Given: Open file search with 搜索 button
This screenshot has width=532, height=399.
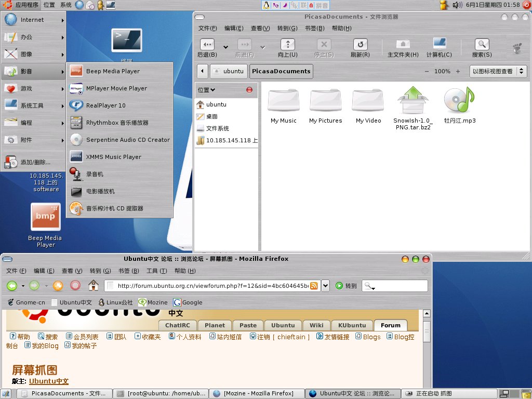Looking at the screenshot, I should (x=482, y=48).
